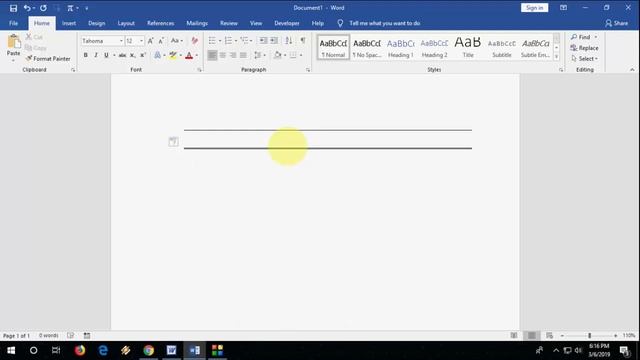The width and height of the screenshot is (640, 360).
Task: Open Select dropdown in Editing group
Action: [x=584, y=59]
